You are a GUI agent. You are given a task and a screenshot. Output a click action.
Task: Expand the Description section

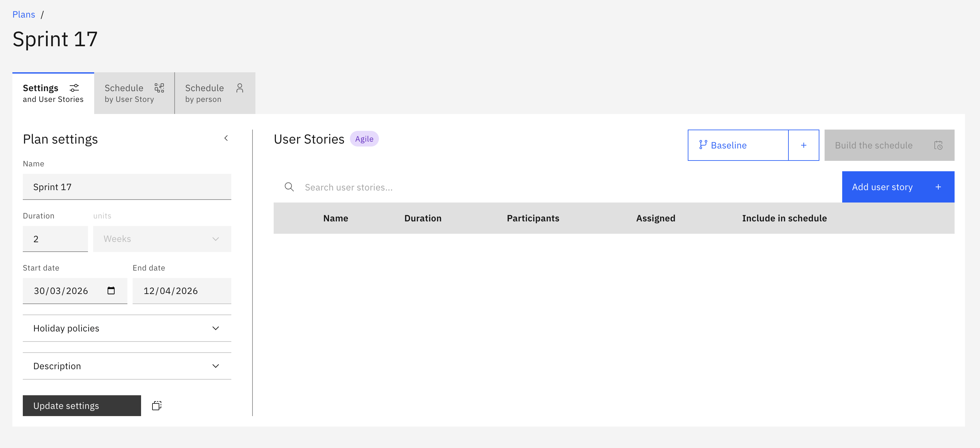tap(127, 366)
